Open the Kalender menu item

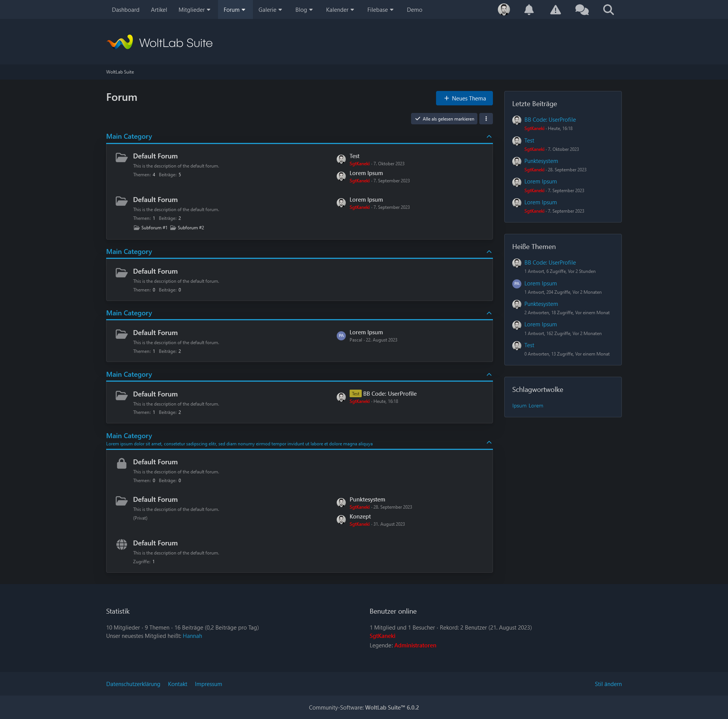pyautogui.click(x=340, y=9)
